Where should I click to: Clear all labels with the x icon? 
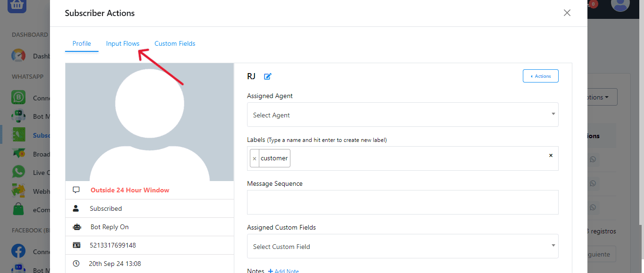pos(551,155)
